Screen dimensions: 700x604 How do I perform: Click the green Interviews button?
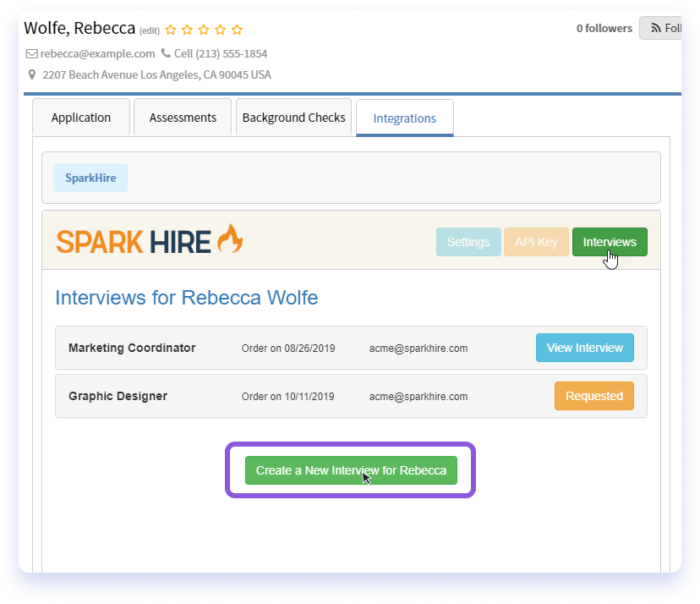[610, 242]
